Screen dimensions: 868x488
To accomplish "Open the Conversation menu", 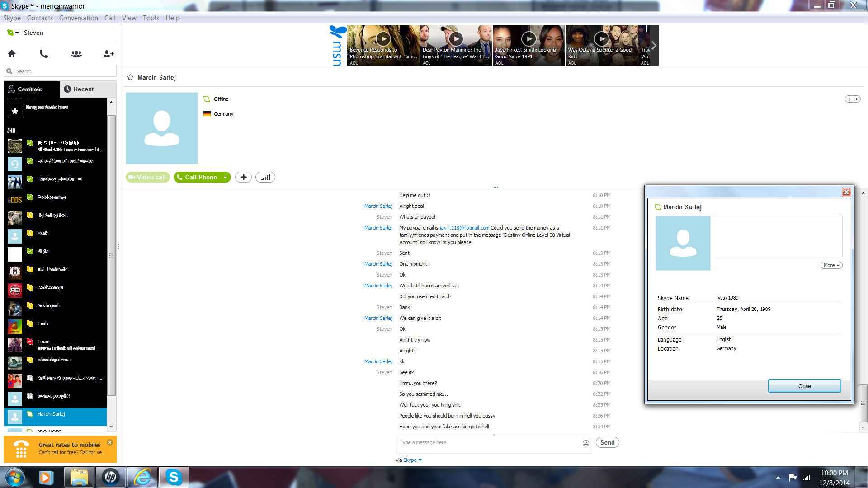I will (x=79, y=18).
